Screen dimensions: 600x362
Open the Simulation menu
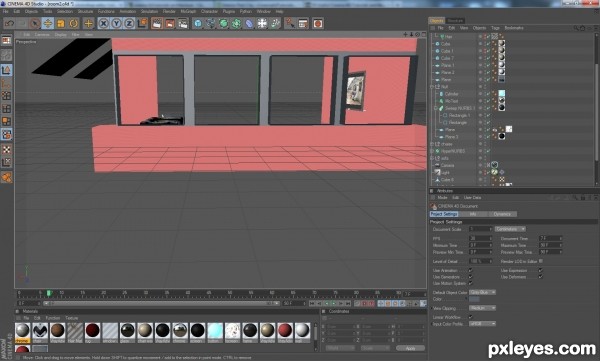[149, 11]
